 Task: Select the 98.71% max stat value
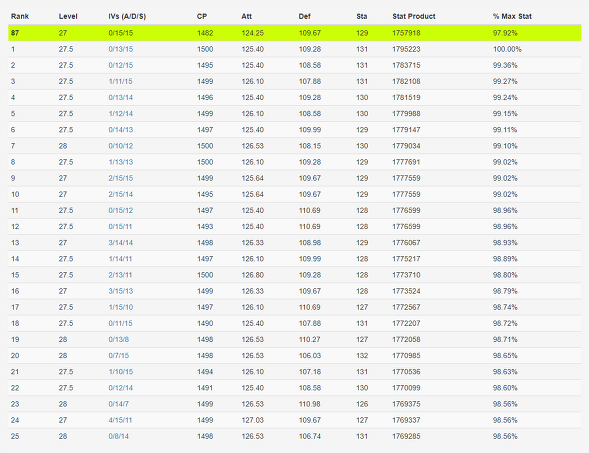(505, 340)
